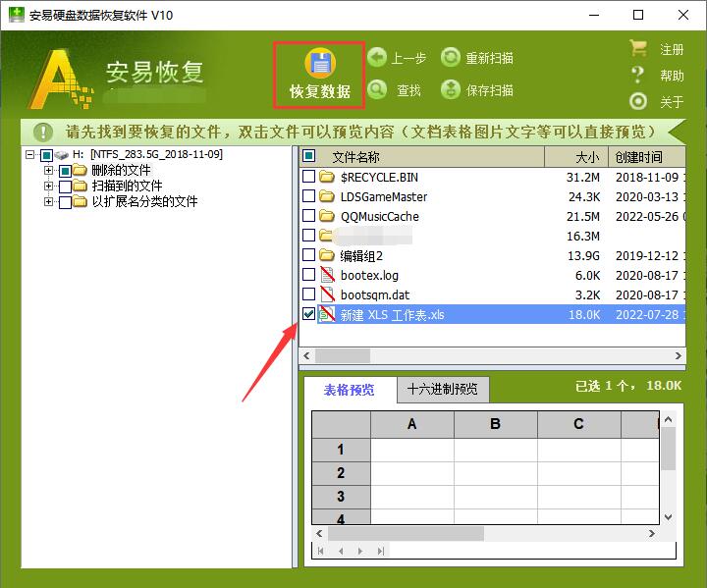Expand the 删除的文件 tree node

(48, 170)
